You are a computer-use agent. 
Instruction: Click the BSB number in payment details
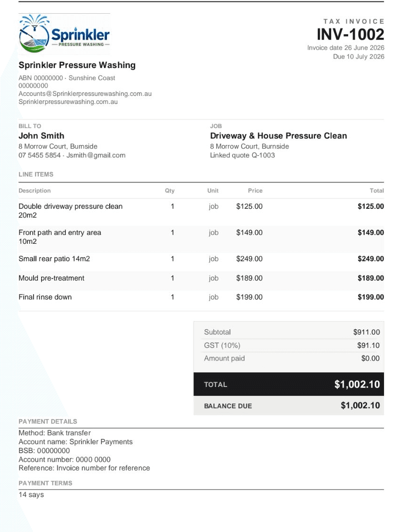point(53,451)
